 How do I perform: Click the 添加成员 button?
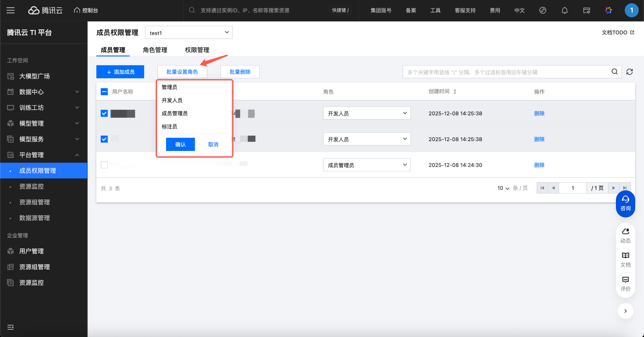pos(120,72)
